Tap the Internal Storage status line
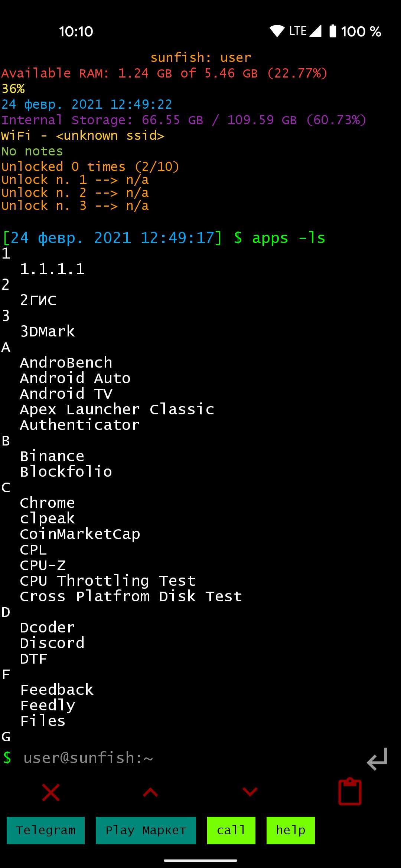Screen dimensions: 401x868 pos(184,120)
